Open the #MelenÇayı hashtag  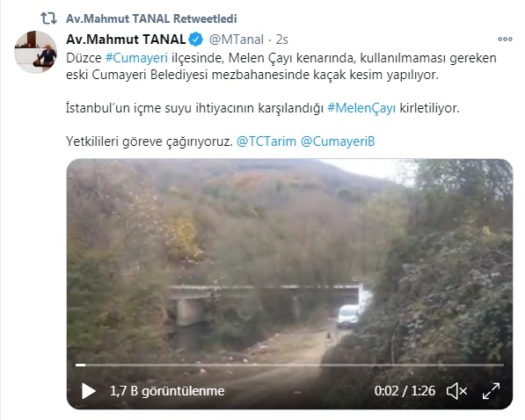click(361, 108)
